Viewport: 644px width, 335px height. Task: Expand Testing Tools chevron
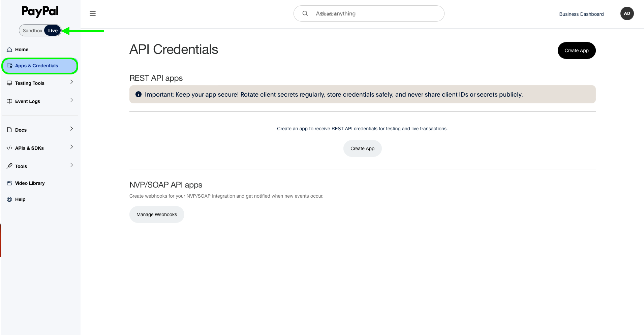[x=71, y=82]
